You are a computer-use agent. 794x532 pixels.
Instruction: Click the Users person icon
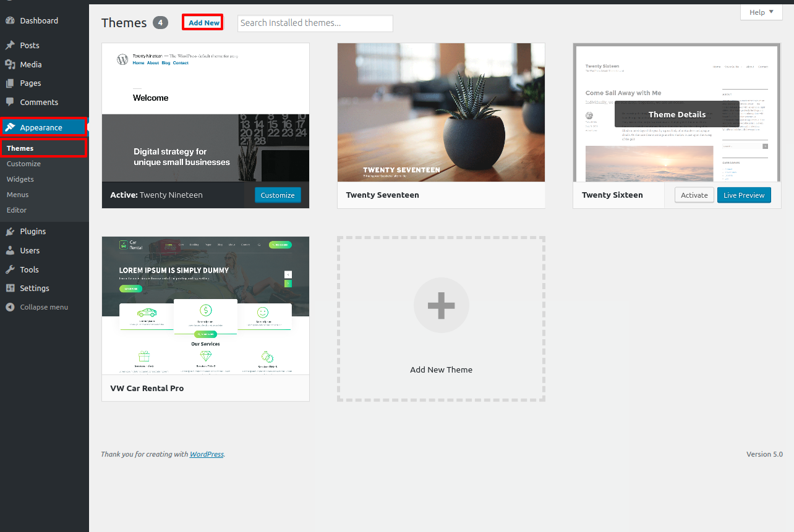pos(10,250)
